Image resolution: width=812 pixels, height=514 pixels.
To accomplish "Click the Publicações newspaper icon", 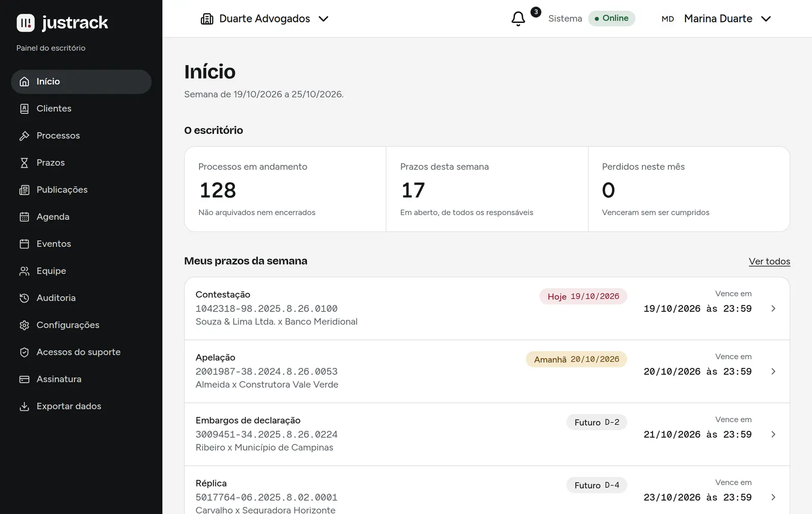I will tap(24, 190).
